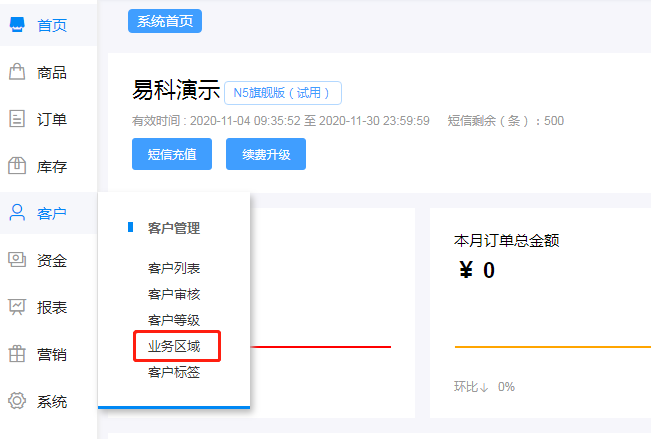Open the 系统 sidebar menu
The height and width of the screenshot is (439, 651).
point(49,401)
